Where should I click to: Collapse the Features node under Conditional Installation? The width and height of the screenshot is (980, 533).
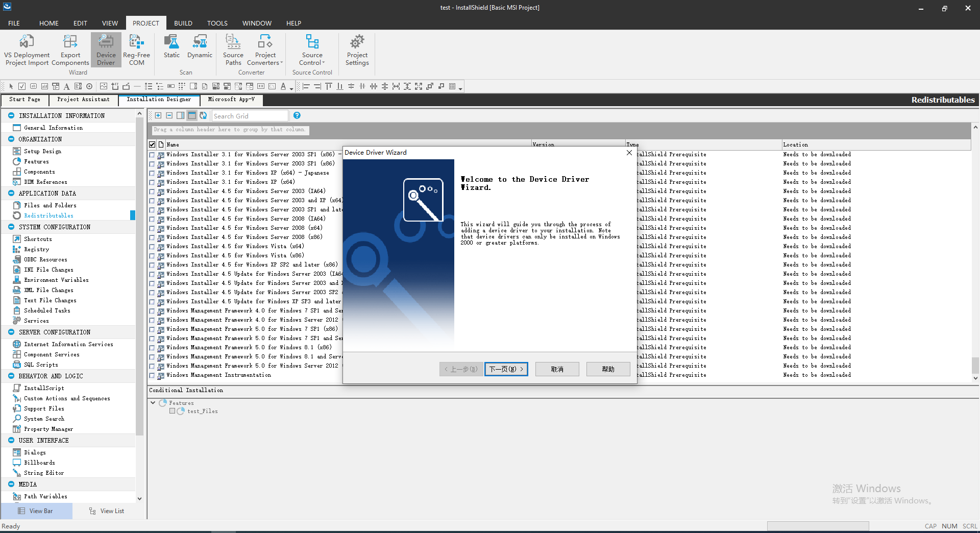(153, 403)
